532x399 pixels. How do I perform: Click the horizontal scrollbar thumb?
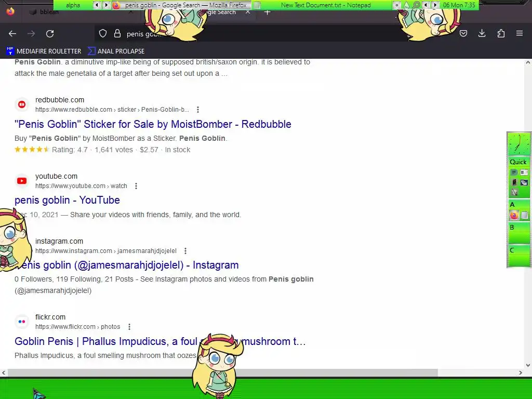222,373
